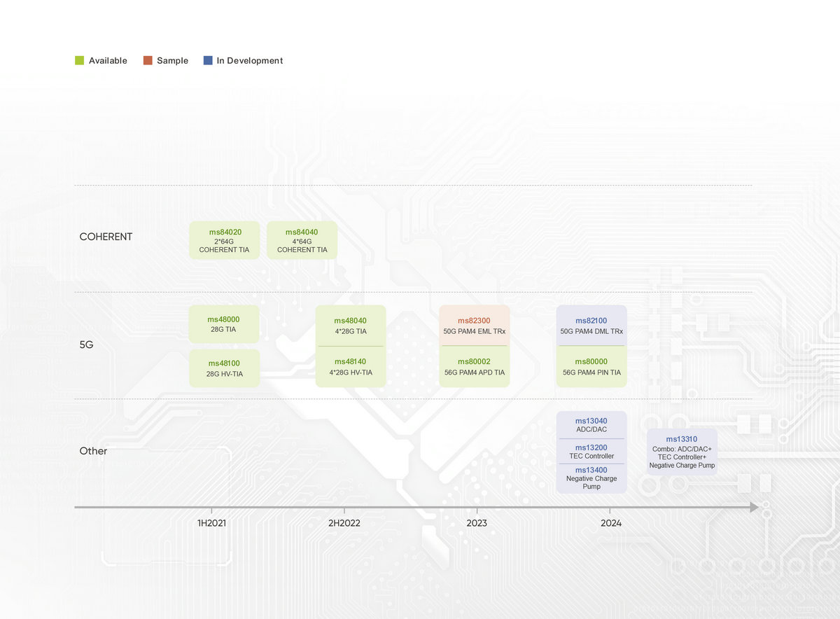Click the green Available legend swatch
The width and height of the screenshot is (840, 619).
click(x=79, y=61)
